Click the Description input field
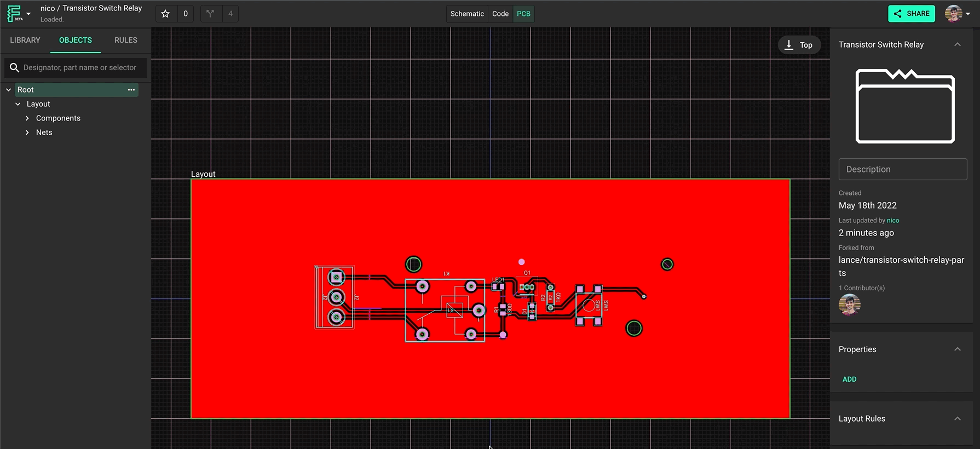Screen dimensions: 980x449 tap(903, 169)
